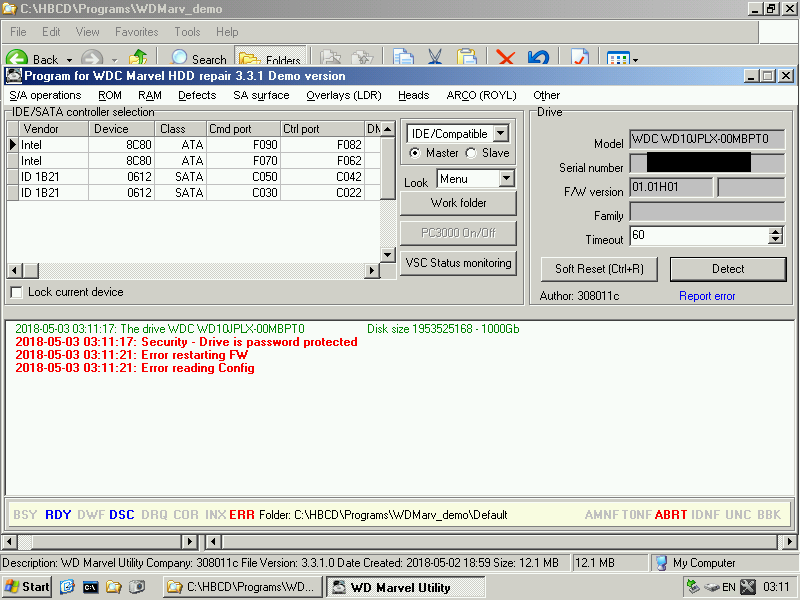
Task: Click Soft Reset (Ctrl+R) button
Action: tap(599, 269)
